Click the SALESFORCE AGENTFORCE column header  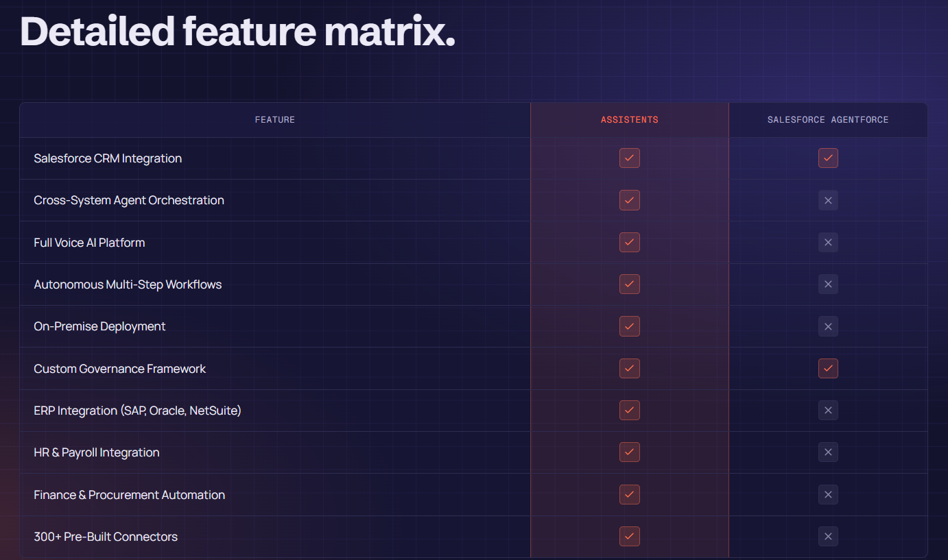[828, 120]
